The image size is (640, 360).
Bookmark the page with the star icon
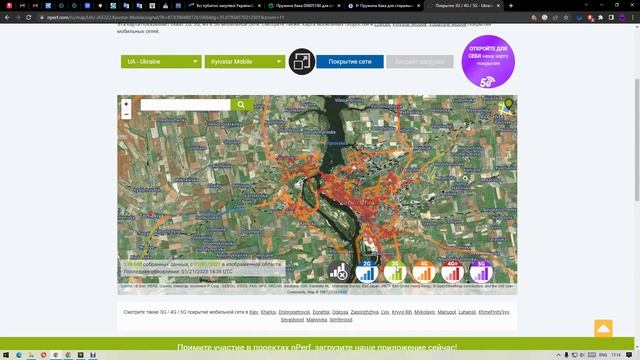566,18
